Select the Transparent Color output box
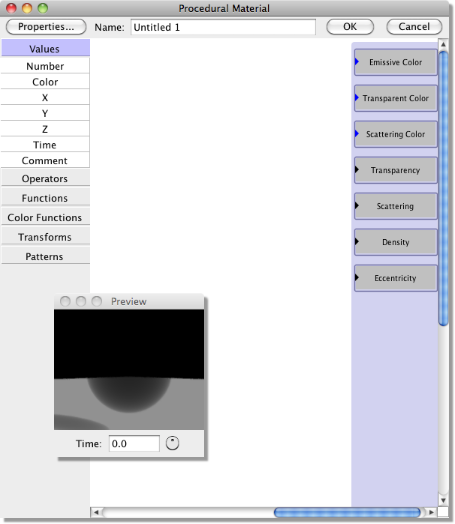Screen dimensions: 455x524 click(x=396, y=98)
